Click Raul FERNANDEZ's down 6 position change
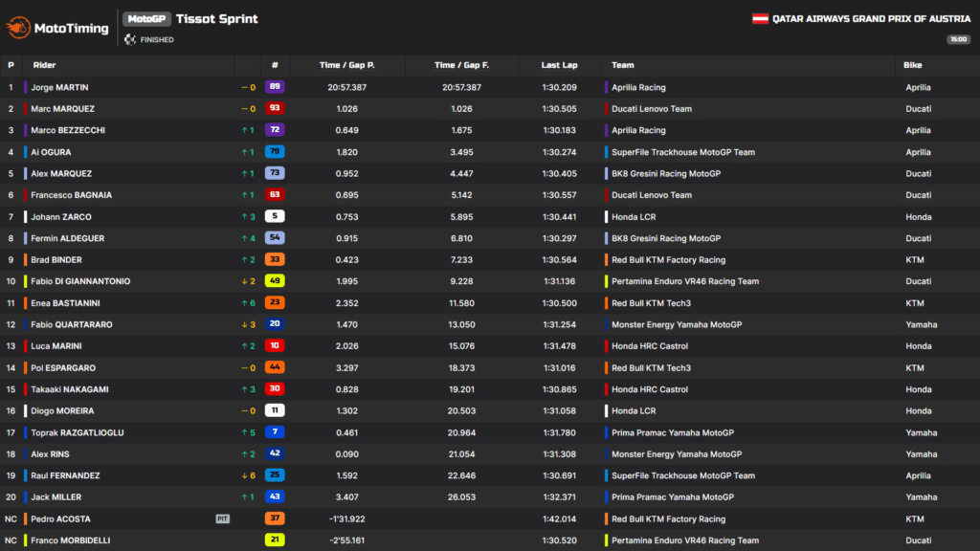 (248, 475)
